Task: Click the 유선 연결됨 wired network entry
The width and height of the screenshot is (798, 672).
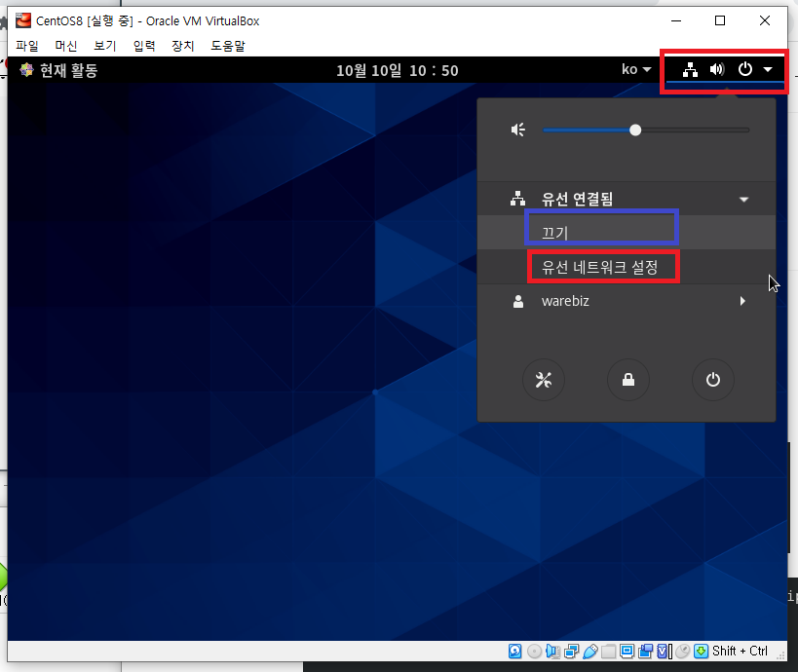Action: [x=627, y=199]
